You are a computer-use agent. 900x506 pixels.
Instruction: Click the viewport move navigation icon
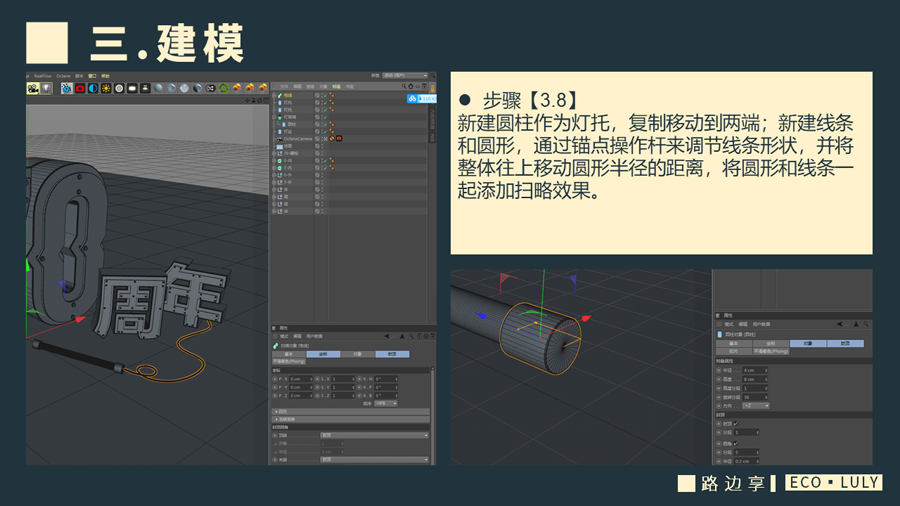pos(248,100)
